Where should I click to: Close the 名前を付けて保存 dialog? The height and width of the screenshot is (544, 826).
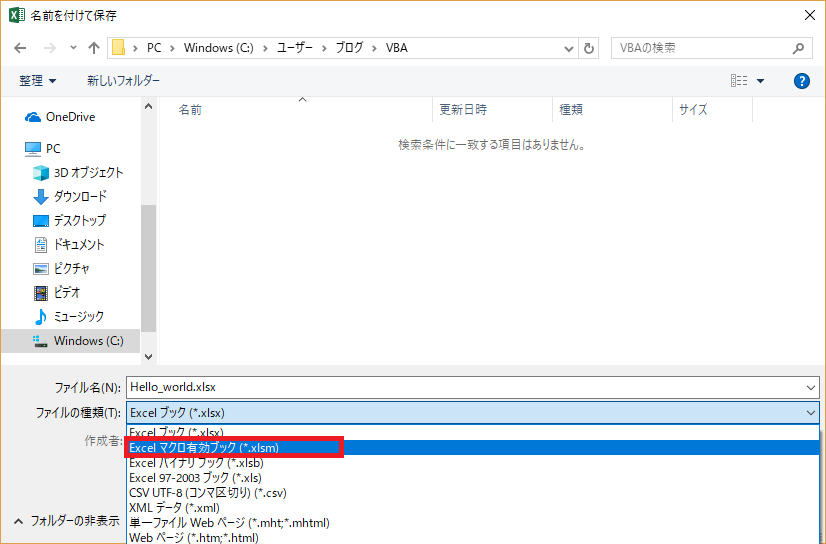pos(810,15)
